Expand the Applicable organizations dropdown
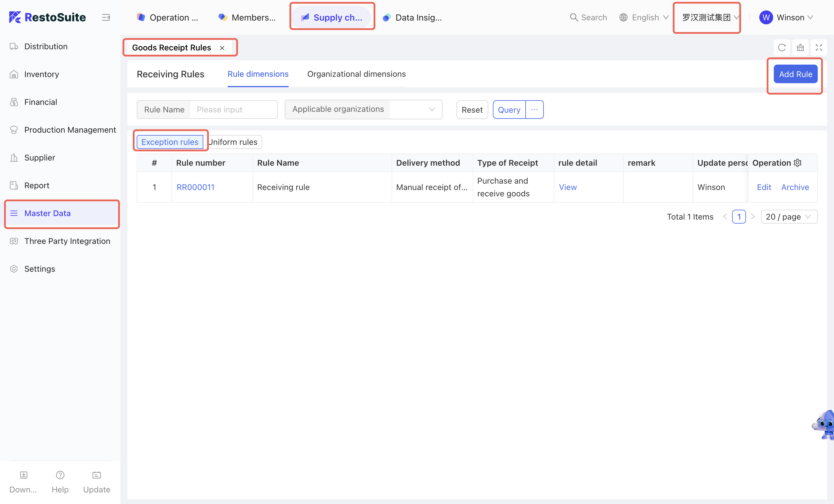The width and height of the screenshot is (834, 504). (x=416, y=109)
